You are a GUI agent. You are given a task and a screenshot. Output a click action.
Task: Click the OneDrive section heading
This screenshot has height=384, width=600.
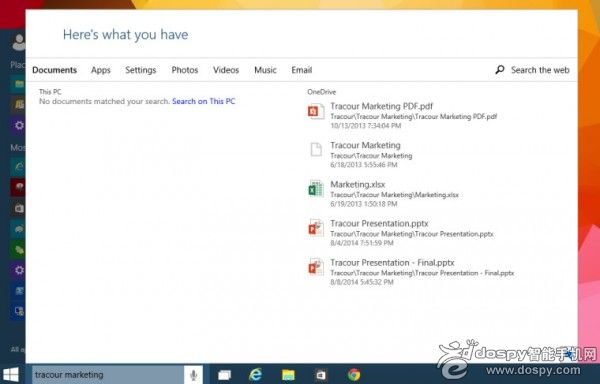(x=321, y=92)
